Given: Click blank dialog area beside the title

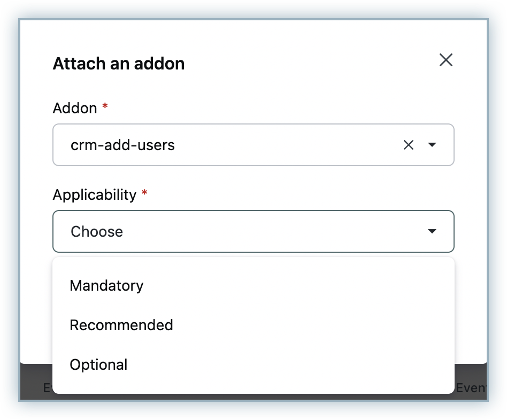Looking at the screenshot, I should tap(310, 64).
